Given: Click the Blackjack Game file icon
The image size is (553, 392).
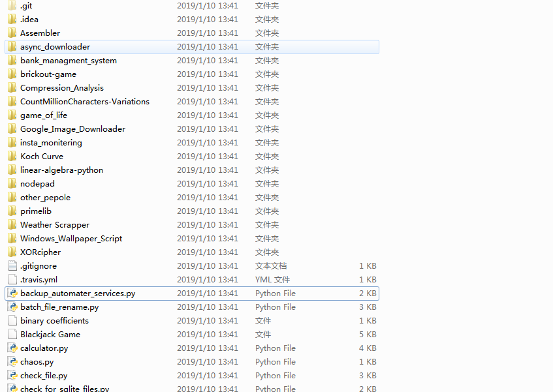Looking at the screenshot, I should [12, 335].
